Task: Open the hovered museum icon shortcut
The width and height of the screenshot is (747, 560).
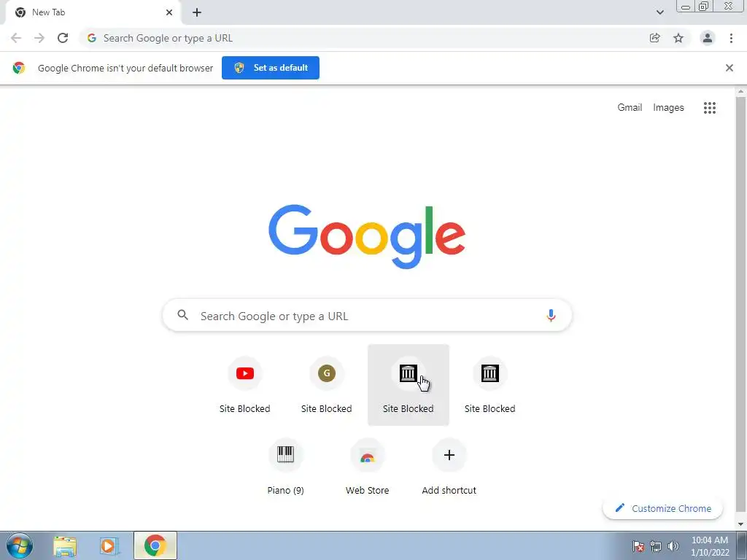Action: 409,385
